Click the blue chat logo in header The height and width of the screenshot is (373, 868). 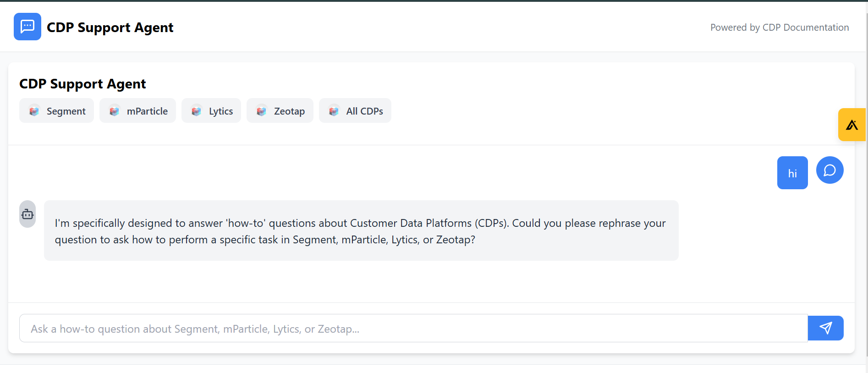[27, 27]
